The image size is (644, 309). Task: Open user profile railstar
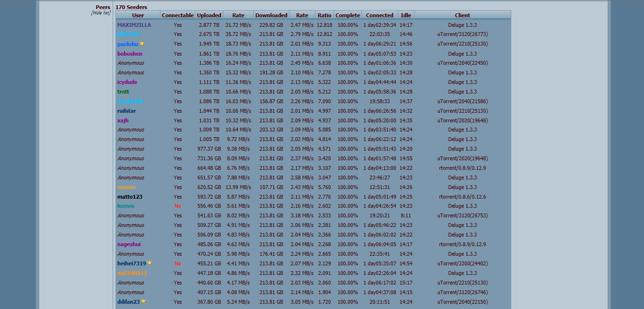coord(126,111)
